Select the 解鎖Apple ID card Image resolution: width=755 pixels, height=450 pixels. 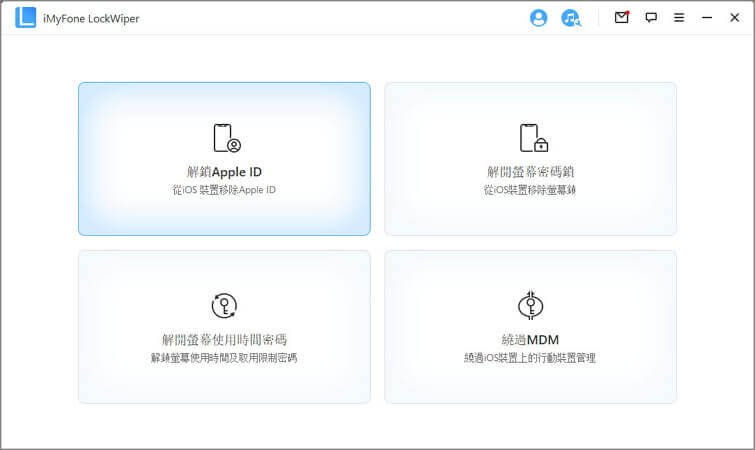click(x=224, y=159)
